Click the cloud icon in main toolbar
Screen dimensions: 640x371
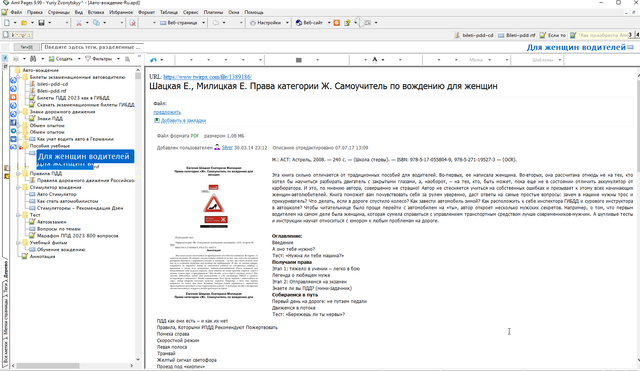point(216,23)
